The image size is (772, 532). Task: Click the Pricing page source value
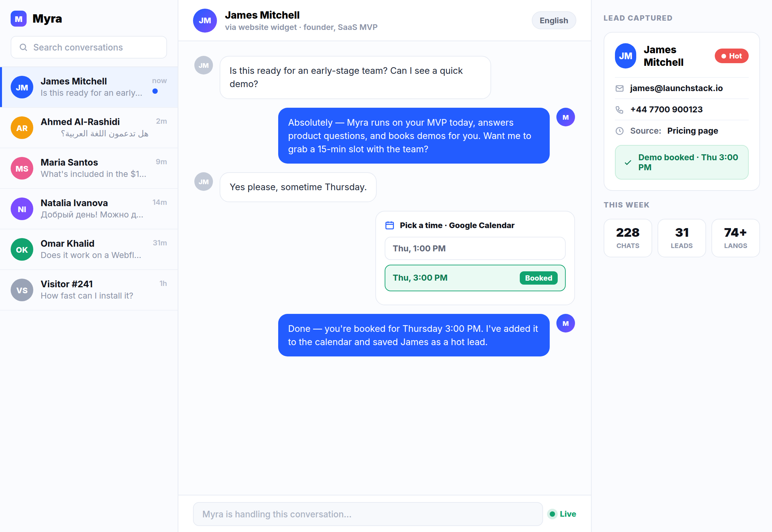(x=692, y=131)
